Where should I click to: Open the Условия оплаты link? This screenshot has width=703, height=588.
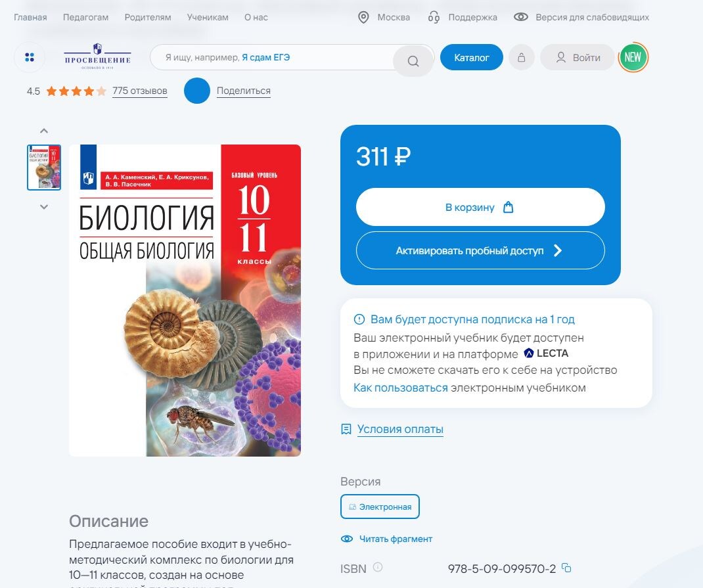[400, 430]
